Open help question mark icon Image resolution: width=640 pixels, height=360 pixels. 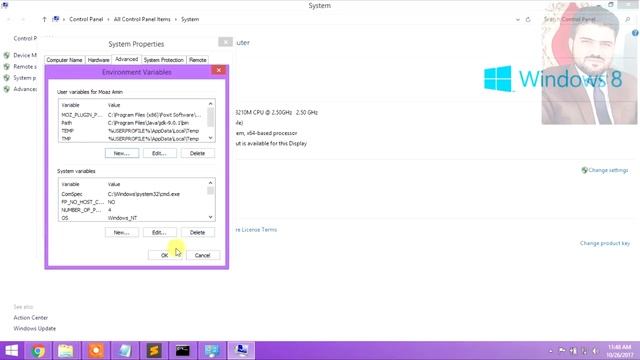[635, 33]
